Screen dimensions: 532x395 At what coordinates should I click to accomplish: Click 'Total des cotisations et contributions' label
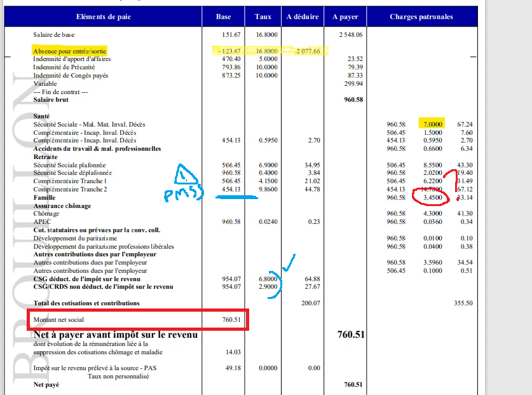(86, 303)
